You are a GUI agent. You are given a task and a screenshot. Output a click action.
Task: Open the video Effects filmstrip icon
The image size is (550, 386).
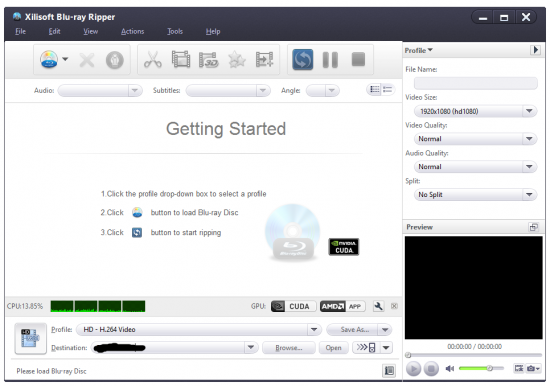[x=181, y=59]
